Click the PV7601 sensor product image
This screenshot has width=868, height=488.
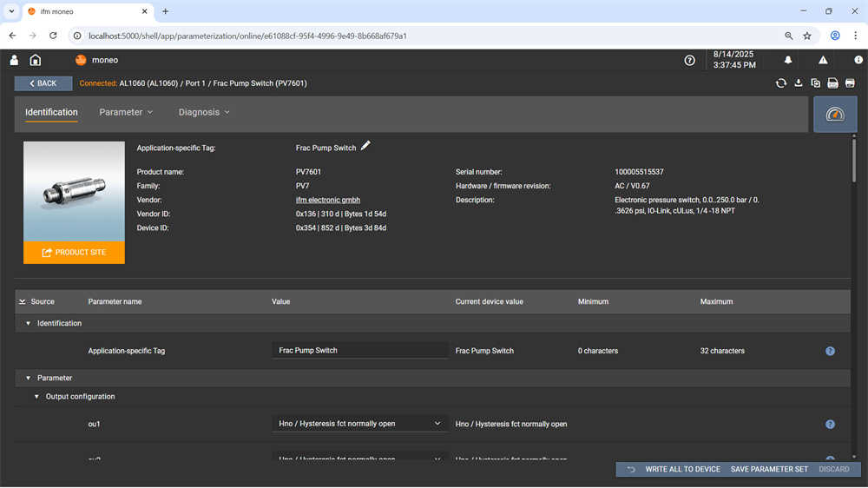(x=74, y=191)
